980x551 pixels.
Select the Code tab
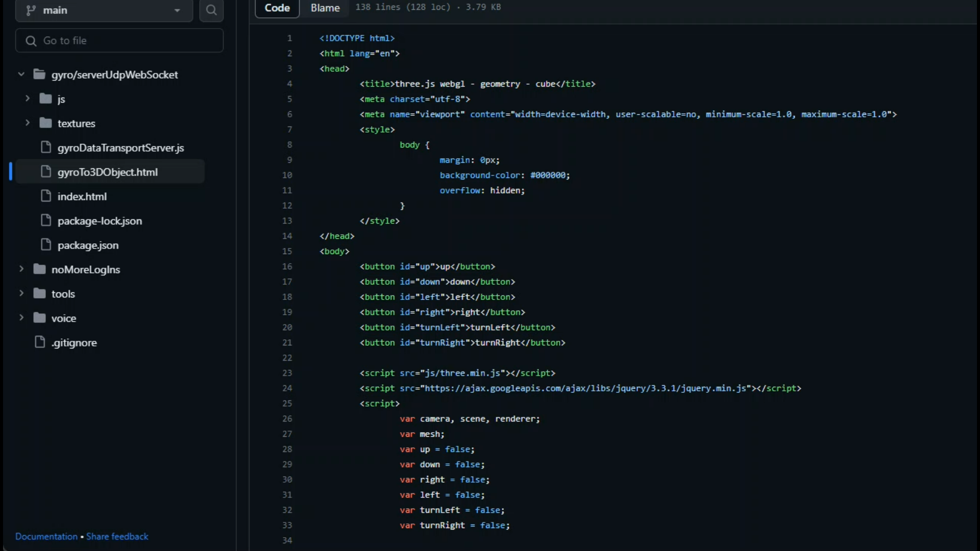tap(277, 8)
